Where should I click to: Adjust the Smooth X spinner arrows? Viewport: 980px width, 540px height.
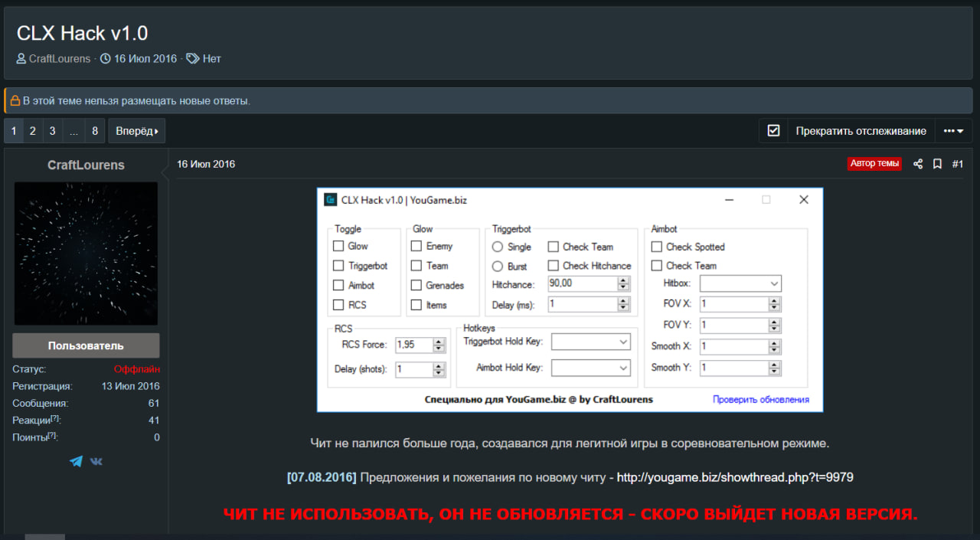coord(775,346)
